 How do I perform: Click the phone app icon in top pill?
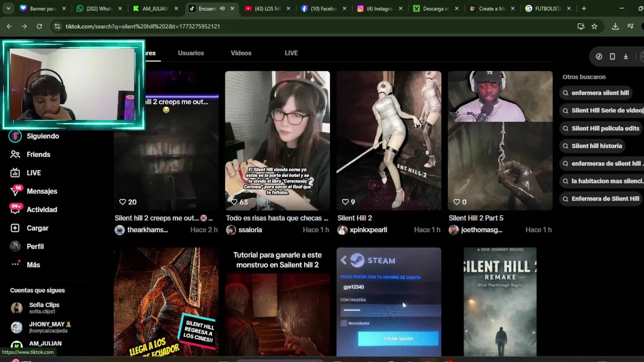(x=612, y=57)
